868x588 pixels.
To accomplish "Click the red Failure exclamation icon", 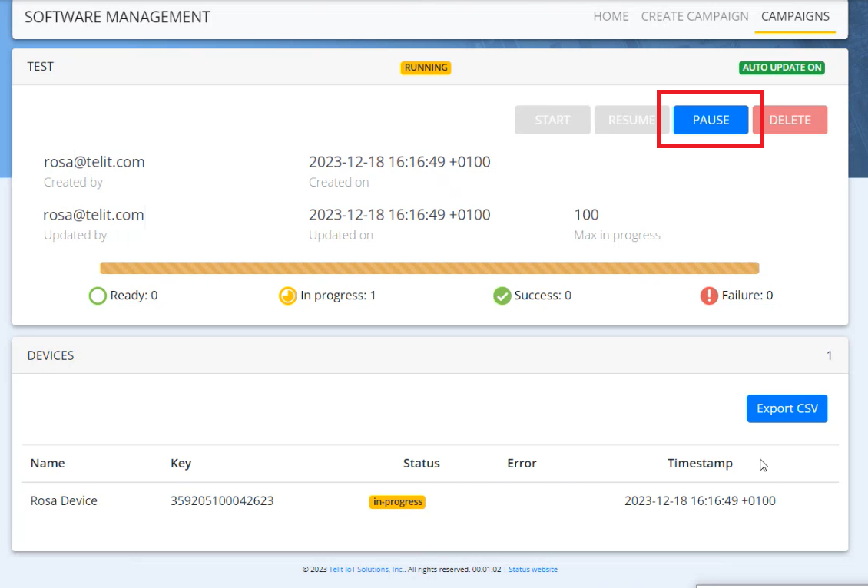I will tap(708, 296).
